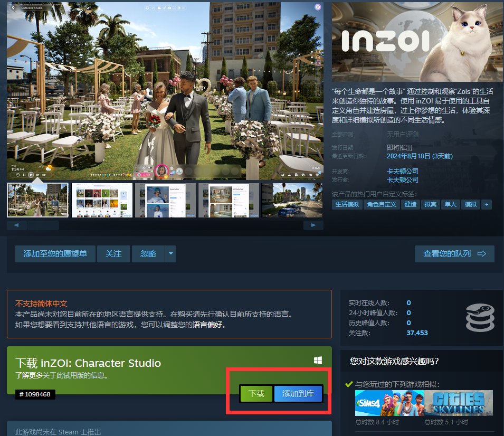Select the 单人 tag
Screen dimensions: 504x436
click(451, 204)
